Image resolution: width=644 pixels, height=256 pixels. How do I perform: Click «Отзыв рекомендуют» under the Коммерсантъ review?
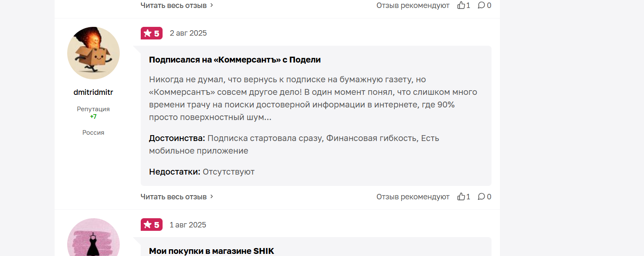click(x=413, y=197)
